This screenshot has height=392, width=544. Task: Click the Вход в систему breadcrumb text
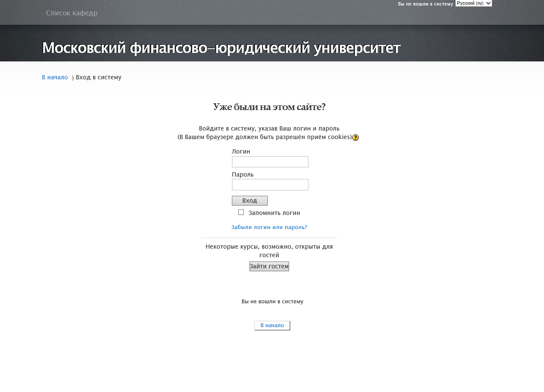(99, 77)
